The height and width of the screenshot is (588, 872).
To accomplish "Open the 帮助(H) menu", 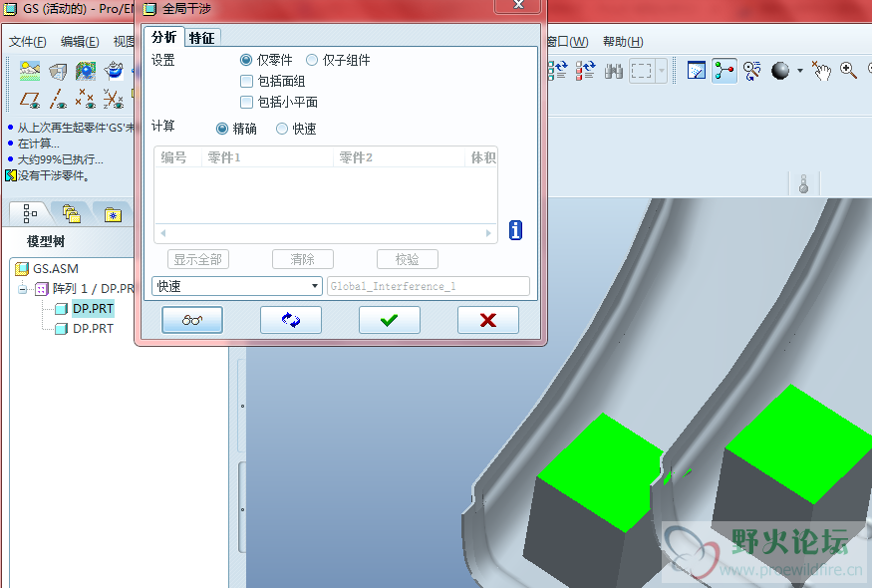I will tap(623, 42).
